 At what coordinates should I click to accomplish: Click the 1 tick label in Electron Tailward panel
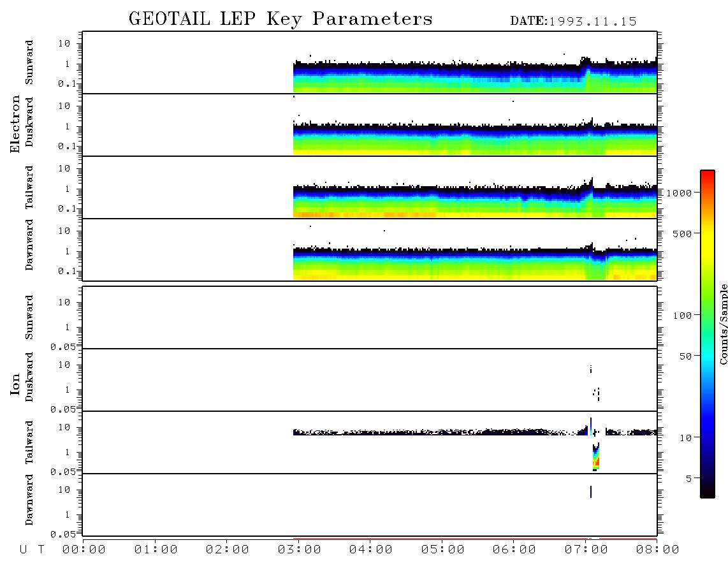pos(68,189)
